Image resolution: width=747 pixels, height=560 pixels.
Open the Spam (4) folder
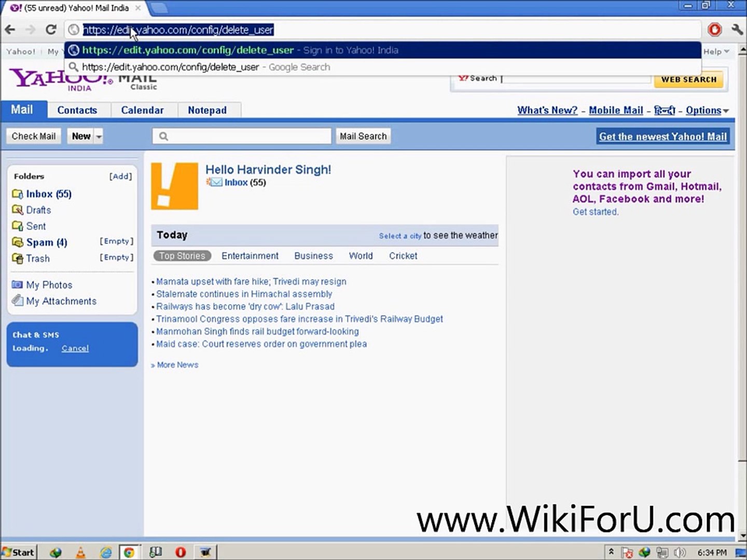click(47, 242)
